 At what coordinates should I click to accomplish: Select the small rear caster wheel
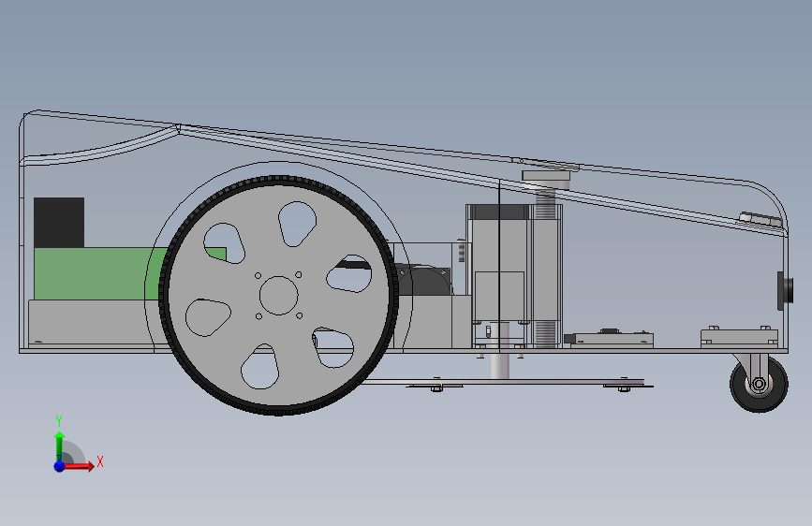760,384
